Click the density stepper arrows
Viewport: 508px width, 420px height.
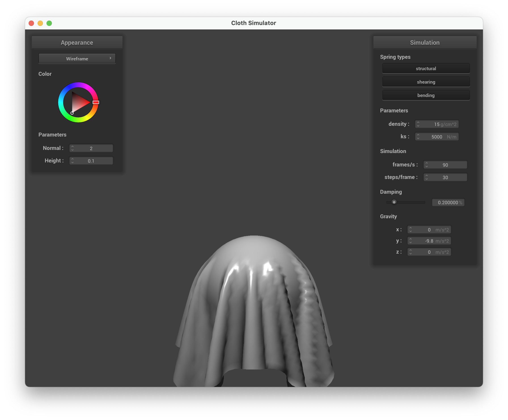418,124
